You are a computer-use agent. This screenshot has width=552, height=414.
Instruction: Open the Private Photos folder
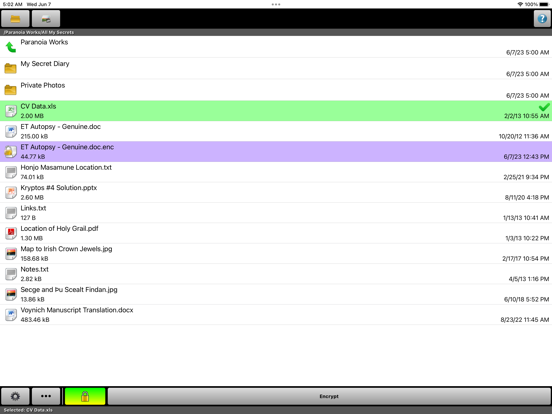point(276,90)
